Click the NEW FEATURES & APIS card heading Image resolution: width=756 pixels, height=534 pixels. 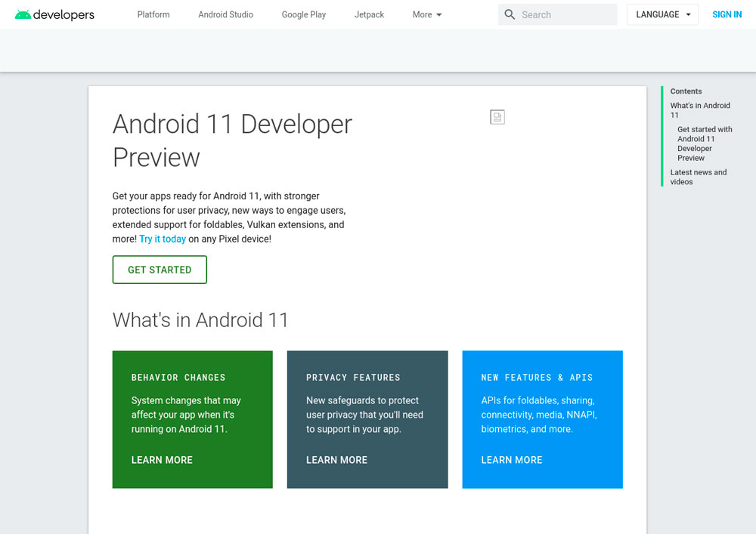click(x=537, y=378)
